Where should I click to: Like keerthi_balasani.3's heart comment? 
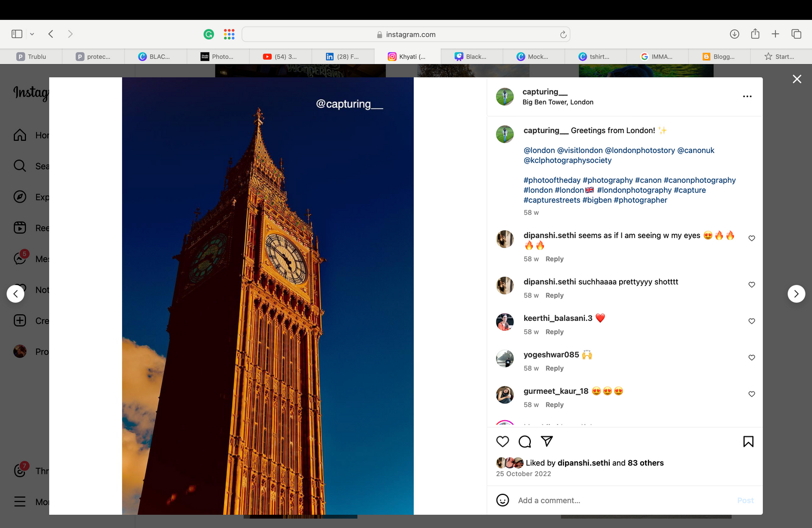click(x=751, y=321)
